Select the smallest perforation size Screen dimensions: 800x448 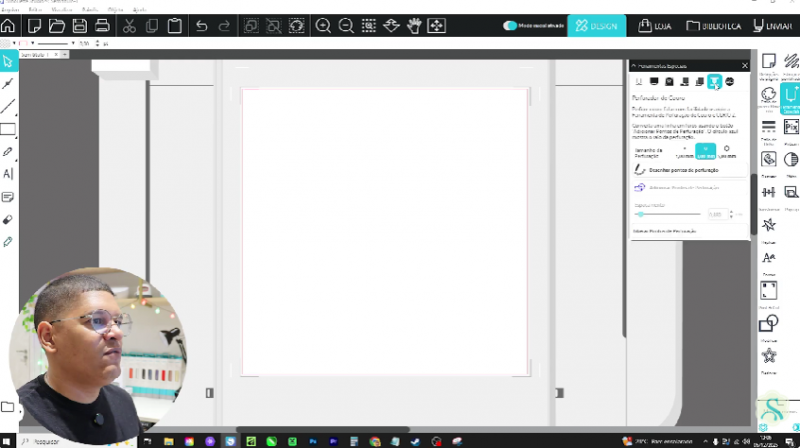685,152
